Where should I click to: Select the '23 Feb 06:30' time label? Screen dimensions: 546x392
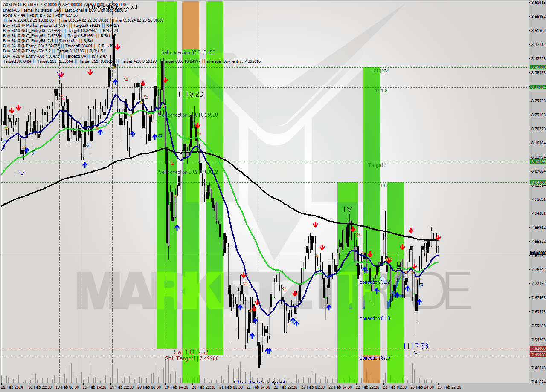(394, 387)
